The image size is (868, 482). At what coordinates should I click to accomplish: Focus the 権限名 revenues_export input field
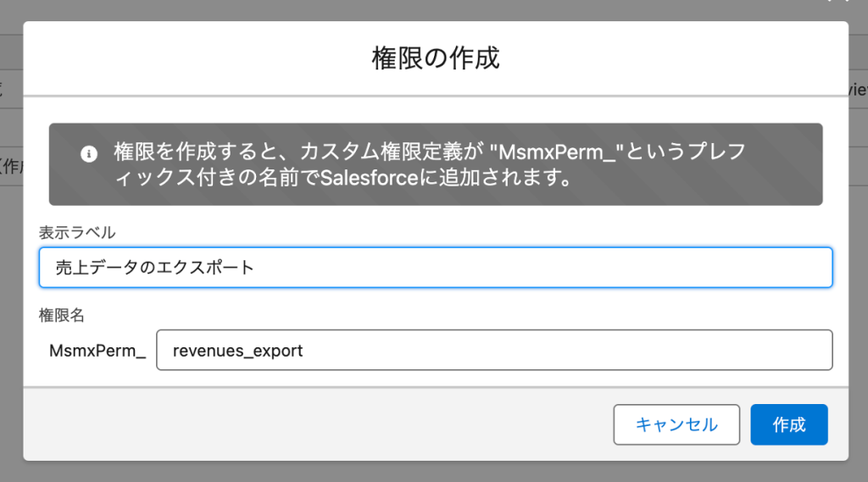click(x=494, y=351)
